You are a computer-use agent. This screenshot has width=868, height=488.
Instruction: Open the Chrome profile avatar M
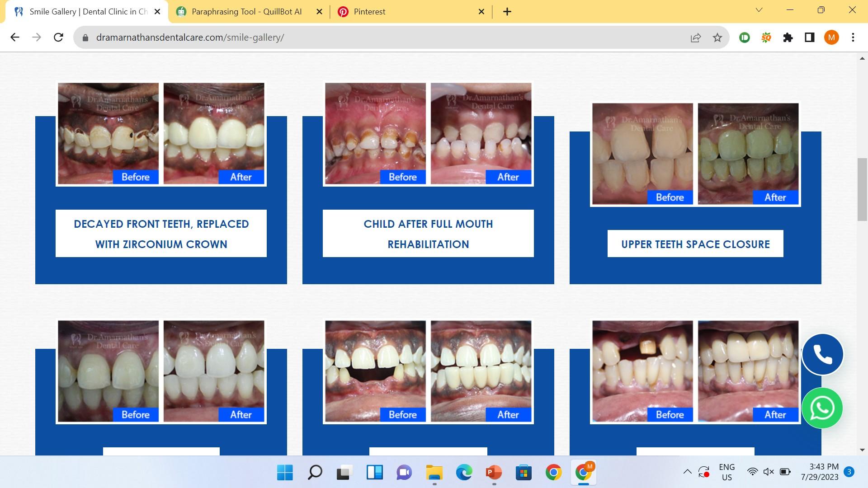pyautogui.click(x=831, y=38)
